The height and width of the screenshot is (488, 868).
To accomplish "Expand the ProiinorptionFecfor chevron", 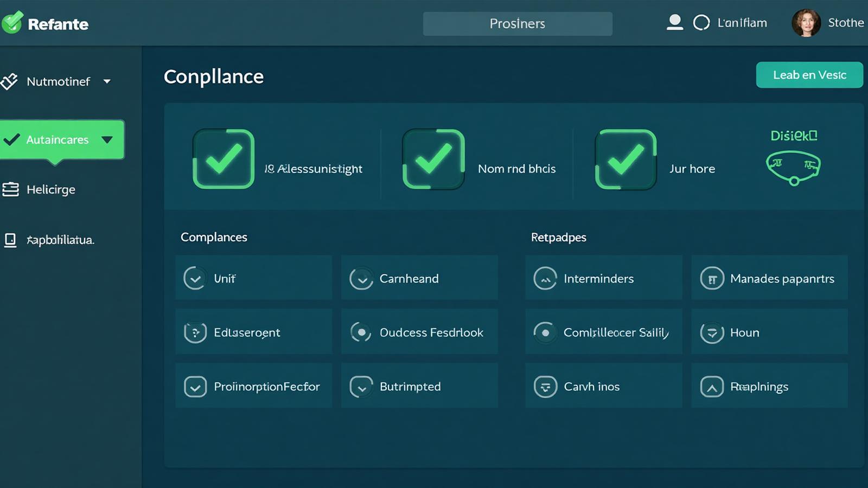I will 195,387.
